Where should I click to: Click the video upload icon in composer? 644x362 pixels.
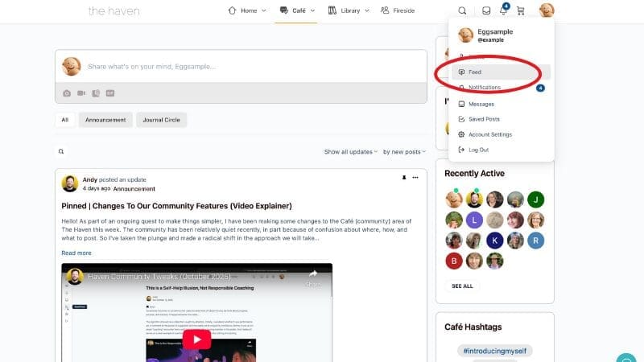coord(81,93)
